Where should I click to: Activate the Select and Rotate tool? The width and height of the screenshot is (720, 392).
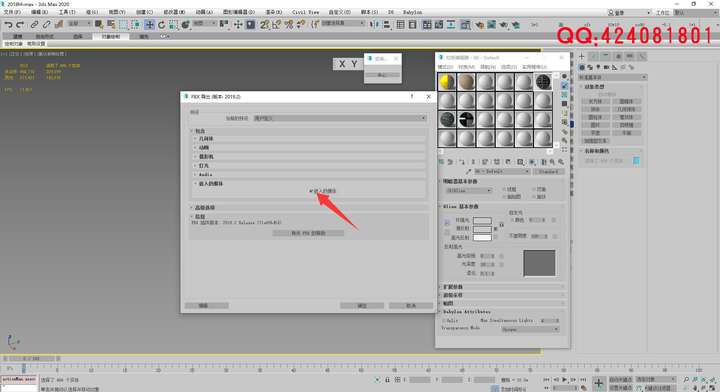point(162,24)
